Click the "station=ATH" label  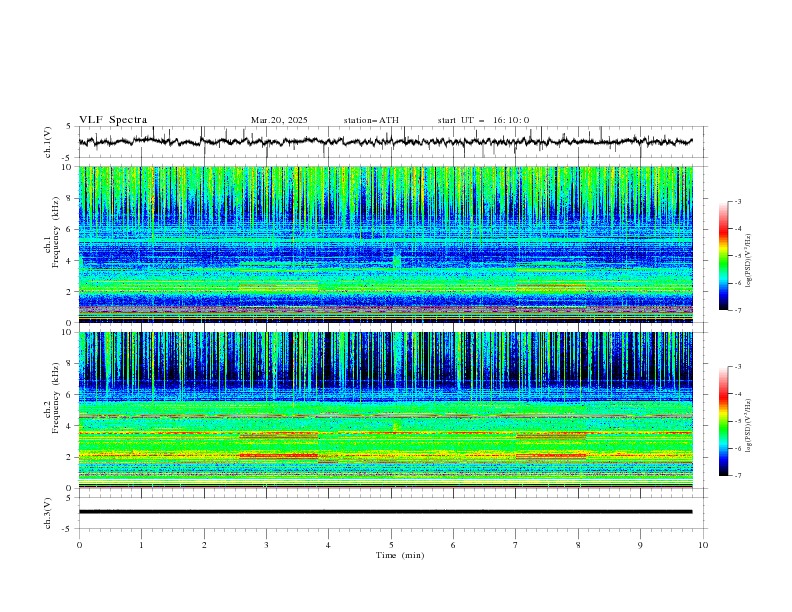click(x=371, y=120)
